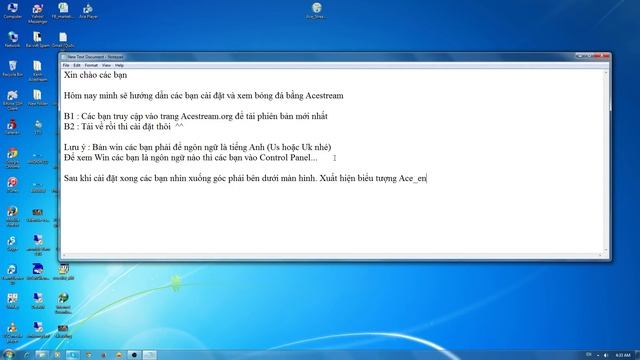Click the text 'Xin chào các bạn'

click(x=96, y=75)
